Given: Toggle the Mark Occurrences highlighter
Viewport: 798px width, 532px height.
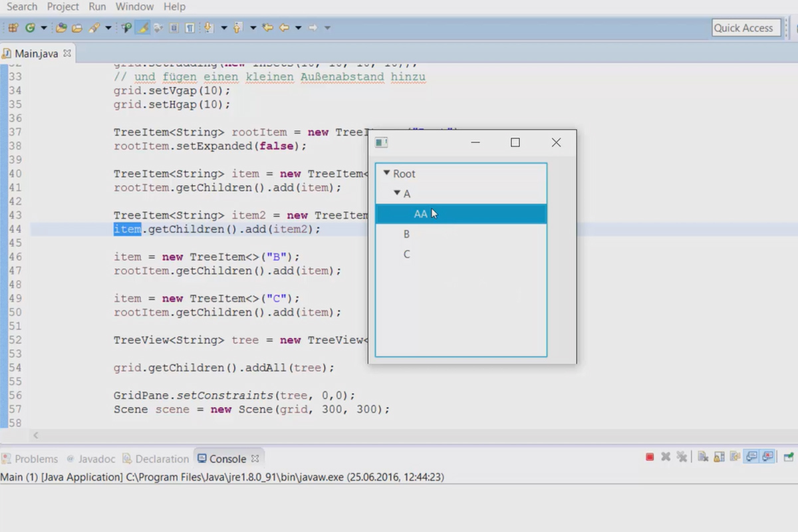Looking at the screenshot, I should [x=142, y=27].
